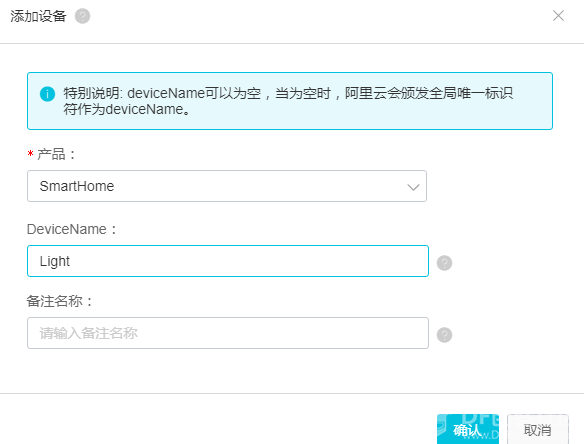Image resolution: width=584 pixels, height=444 pixels.
Task: Click the help icon next to DeviceName field
Action: click(444, 263)
